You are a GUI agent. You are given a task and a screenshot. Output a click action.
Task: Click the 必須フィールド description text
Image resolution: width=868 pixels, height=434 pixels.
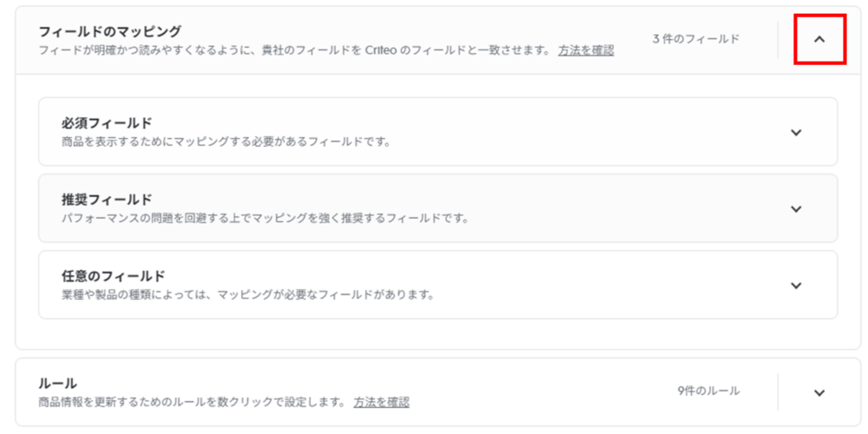click(226, 141)
